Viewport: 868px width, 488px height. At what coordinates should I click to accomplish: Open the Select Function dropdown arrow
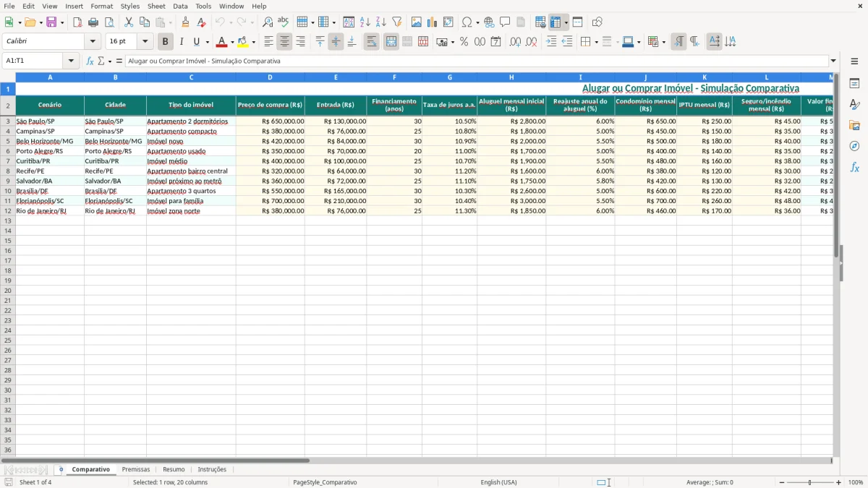(109, 61)
